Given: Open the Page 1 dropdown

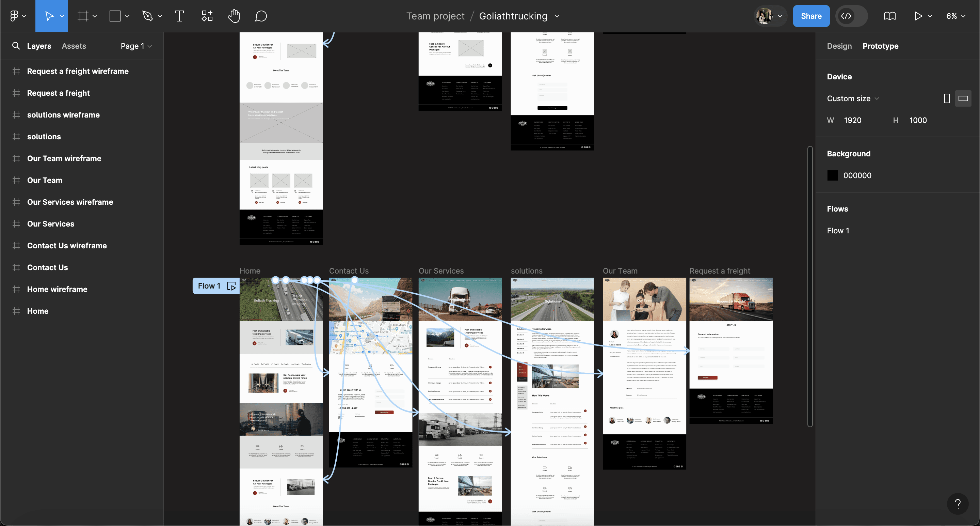Looking at the screenshot, I should click(x=135, y=46).
